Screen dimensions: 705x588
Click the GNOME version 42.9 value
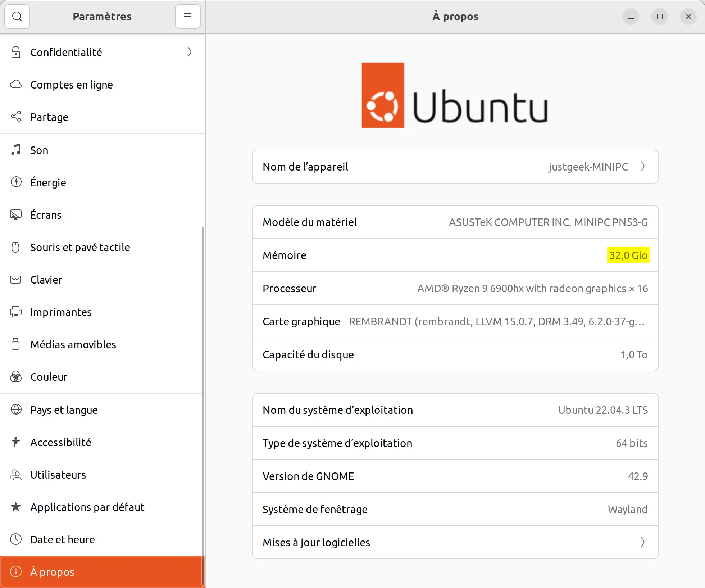pyautogui.click(x=638, y=476)
